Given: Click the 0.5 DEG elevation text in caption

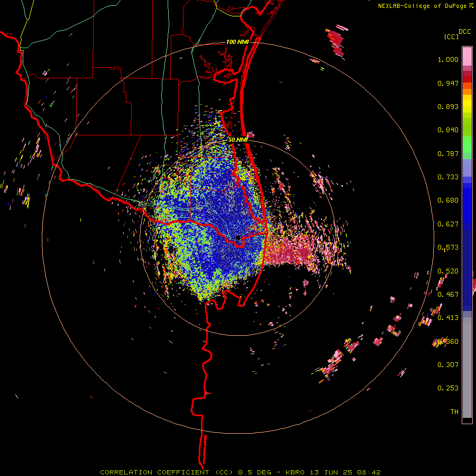Looking at the screenshot, I should coord(254,472).
